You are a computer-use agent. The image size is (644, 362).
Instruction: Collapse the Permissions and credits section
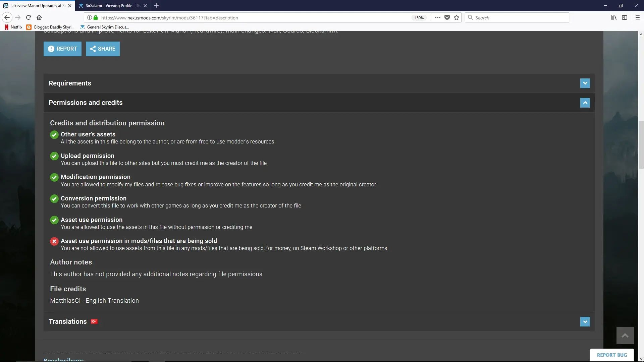(585, 103)
